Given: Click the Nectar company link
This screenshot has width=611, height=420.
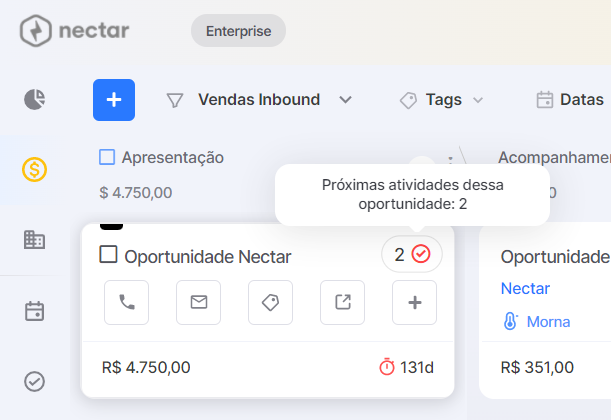Looking at the screenshot, I should (x=525, y=289).
